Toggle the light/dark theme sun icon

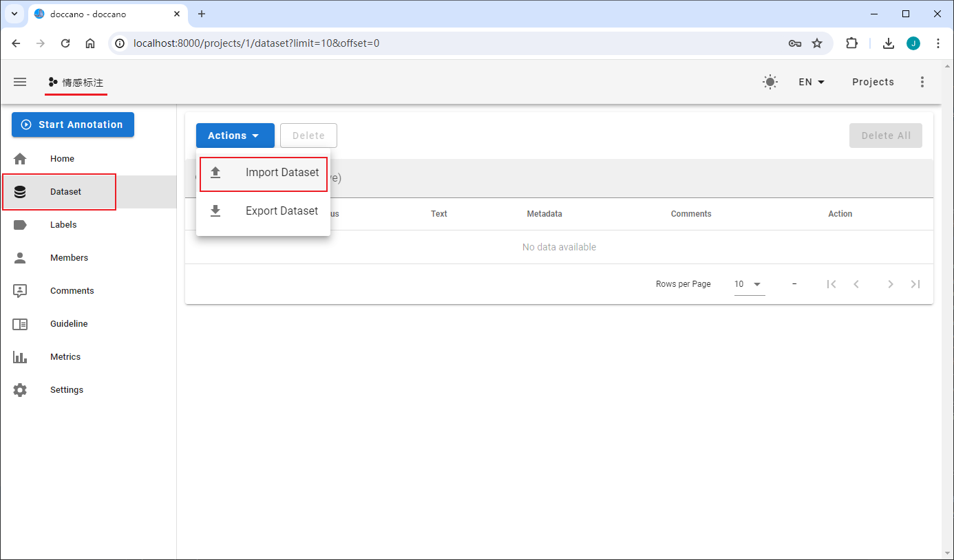(770, 82)
